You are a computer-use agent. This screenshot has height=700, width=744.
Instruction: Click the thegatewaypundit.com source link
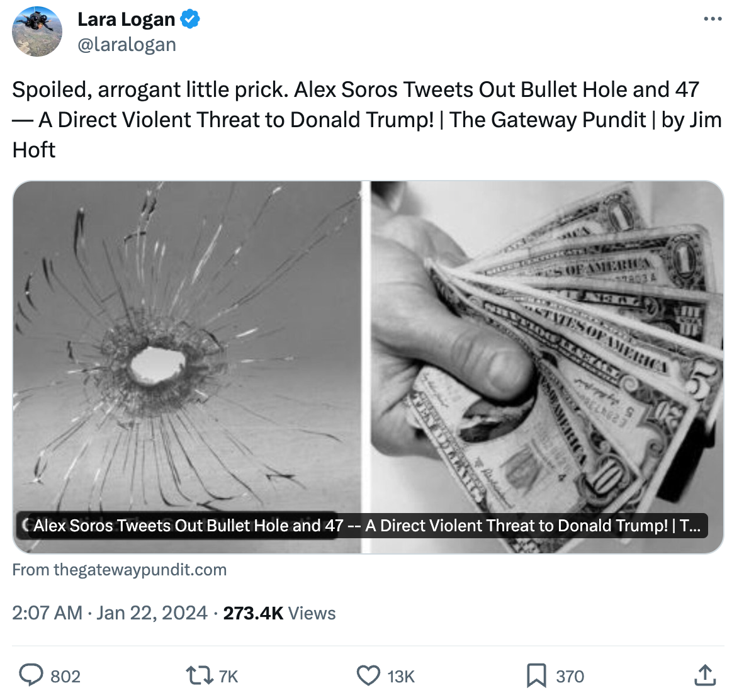120,570
